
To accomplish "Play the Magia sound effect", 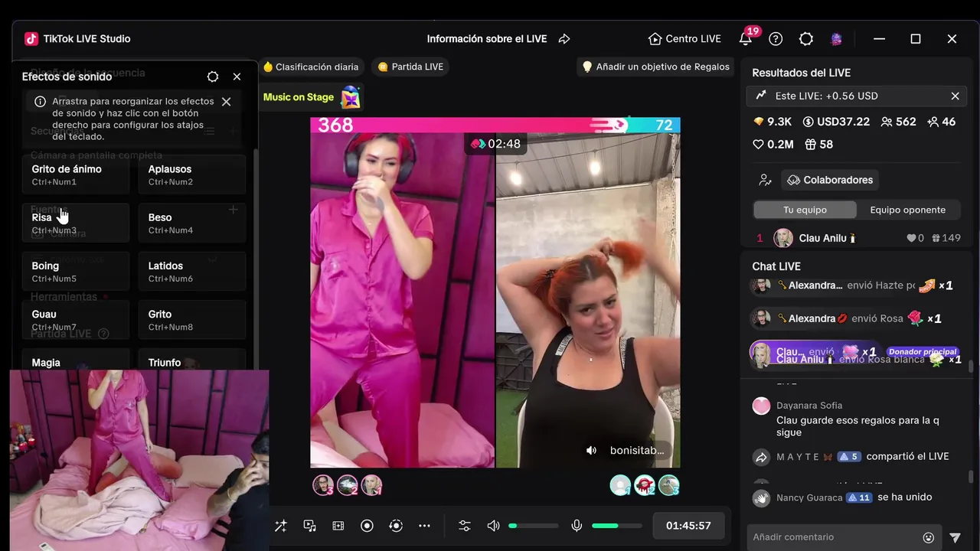I will [76, 360].
